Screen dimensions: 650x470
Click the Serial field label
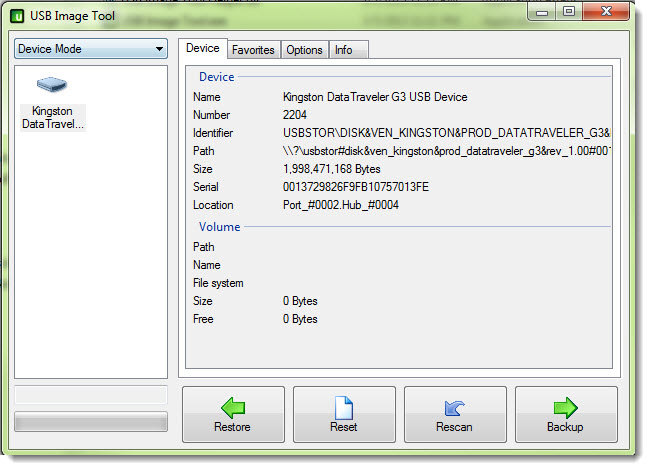[x=206, y=187]
